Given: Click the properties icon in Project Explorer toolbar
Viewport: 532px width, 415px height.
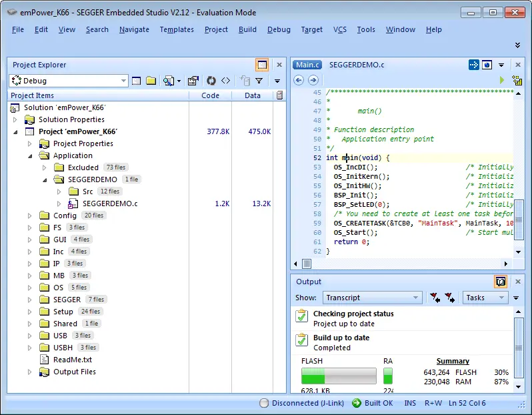Looking at the screenshot, I should 193,81.
